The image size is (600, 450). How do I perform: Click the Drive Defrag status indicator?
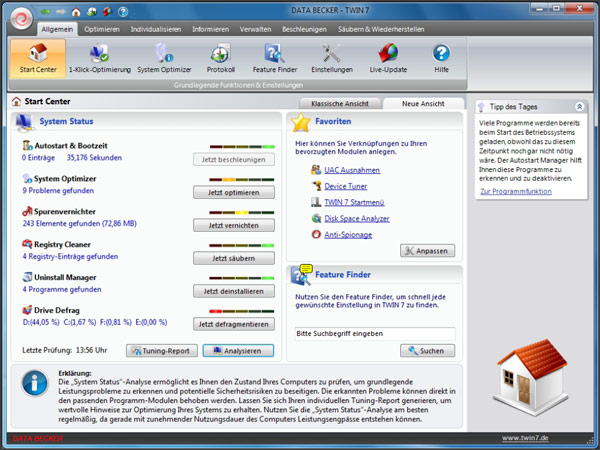click(x=242, y=311)
